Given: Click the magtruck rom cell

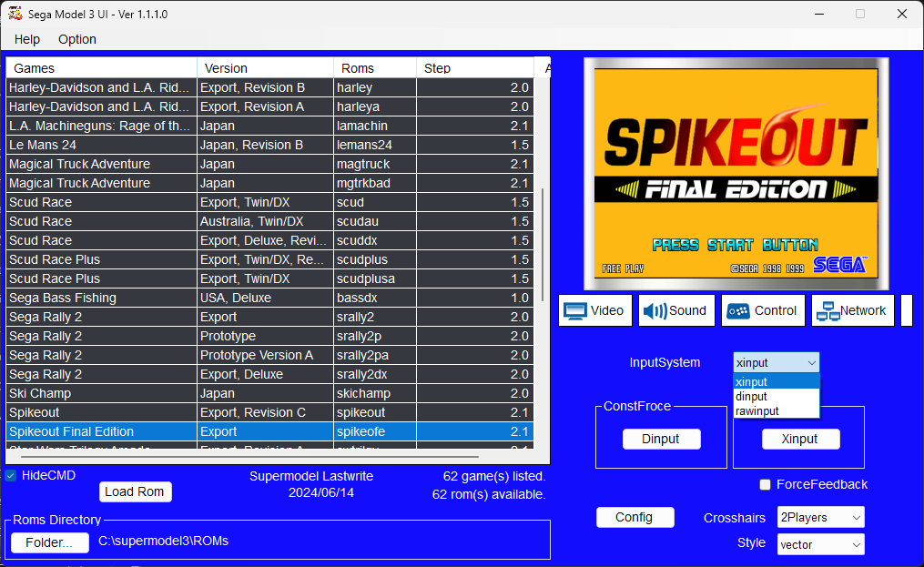Looking at the screenshot, I should [x=375, y=164].
